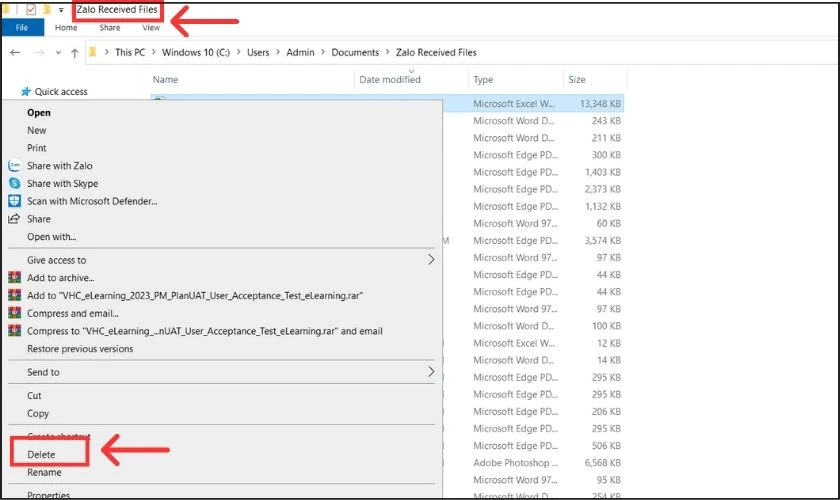The height and width of the screenshot is (500, 840).
Task: Click Windows 10 (C:) in address path
Action: tap(196, 52)
